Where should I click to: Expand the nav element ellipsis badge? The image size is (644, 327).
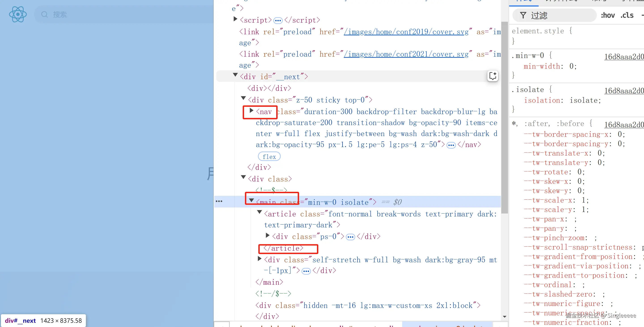coord(451,145)
